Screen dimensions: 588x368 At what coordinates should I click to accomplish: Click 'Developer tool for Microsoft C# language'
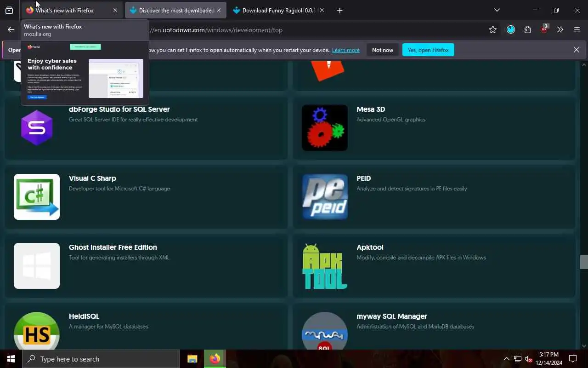click(119, 189)
